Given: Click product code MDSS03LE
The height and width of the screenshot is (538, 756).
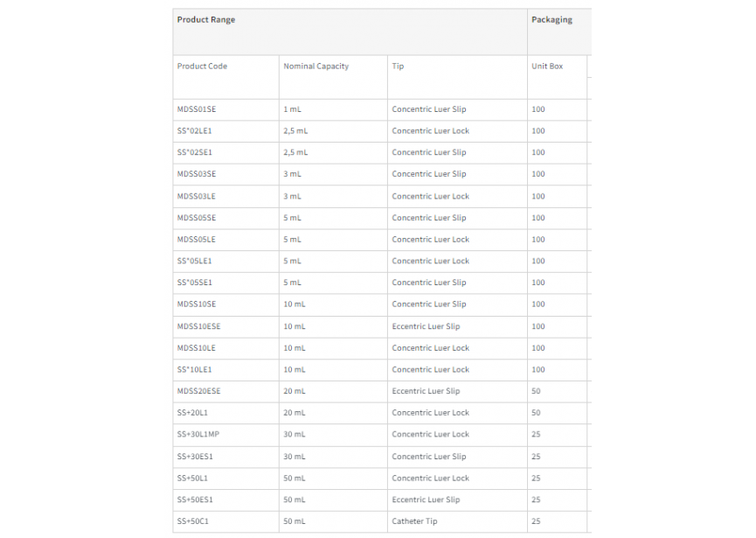Looking at the screenshot, I should [197, 196].
